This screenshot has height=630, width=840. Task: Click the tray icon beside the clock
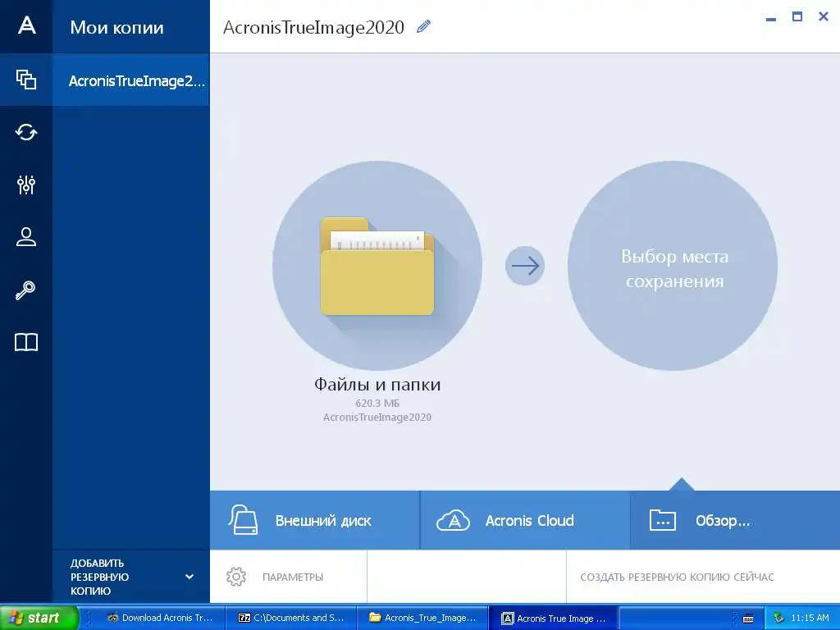point(778,619)
